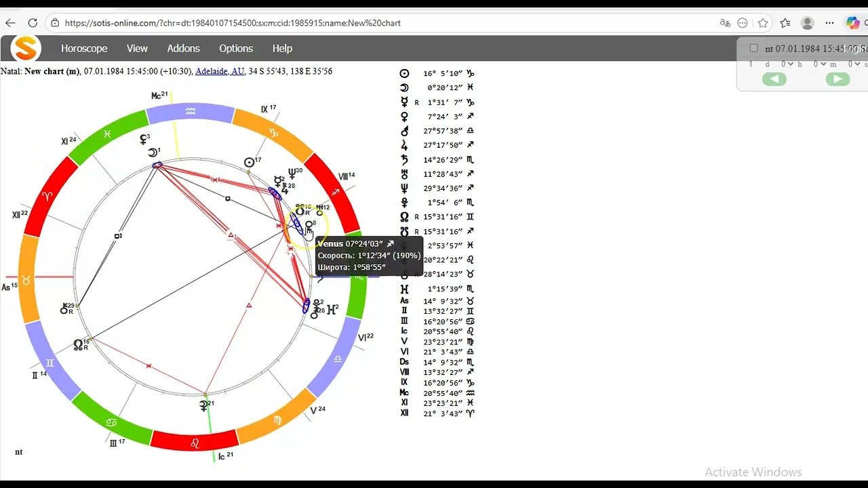Click the Moon symbol on the chart wheel

point(153,152)
